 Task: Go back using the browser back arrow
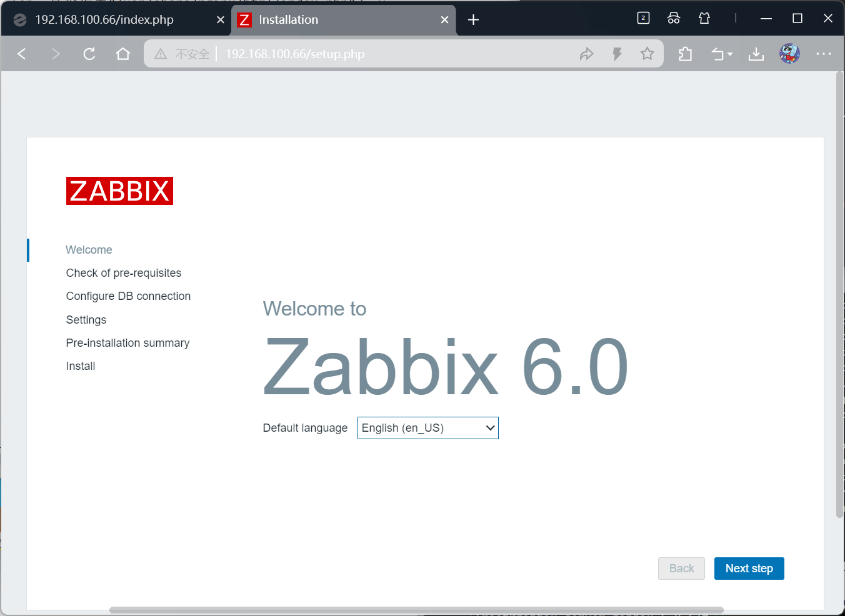[22, 54]
